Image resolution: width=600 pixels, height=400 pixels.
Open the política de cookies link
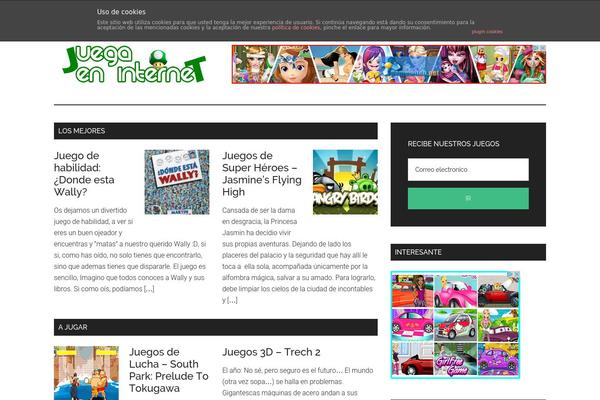[296, 28]
